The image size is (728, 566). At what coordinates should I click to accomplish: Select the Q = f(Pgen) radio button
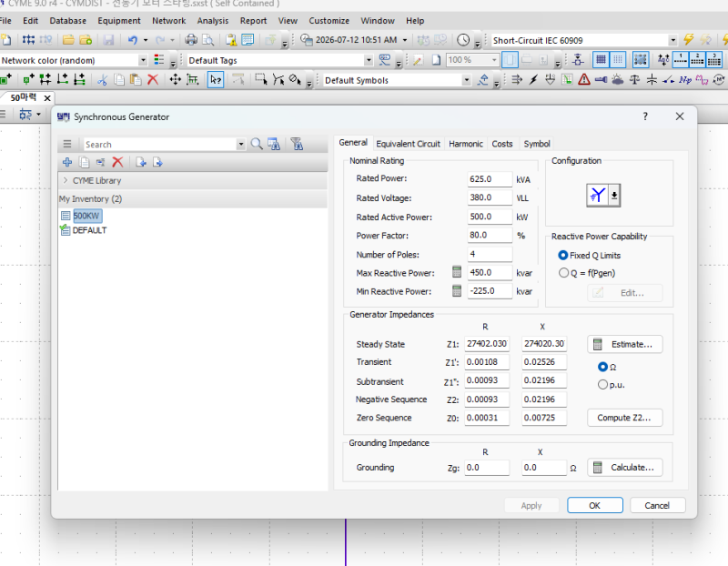point(563,273)
